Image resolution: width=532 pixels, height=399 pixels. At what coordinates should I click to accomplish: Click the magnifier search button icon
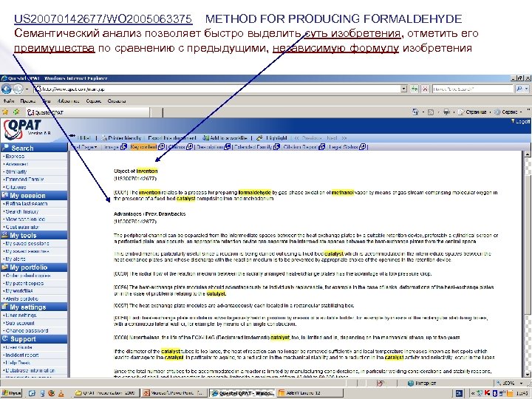(519, 89)
